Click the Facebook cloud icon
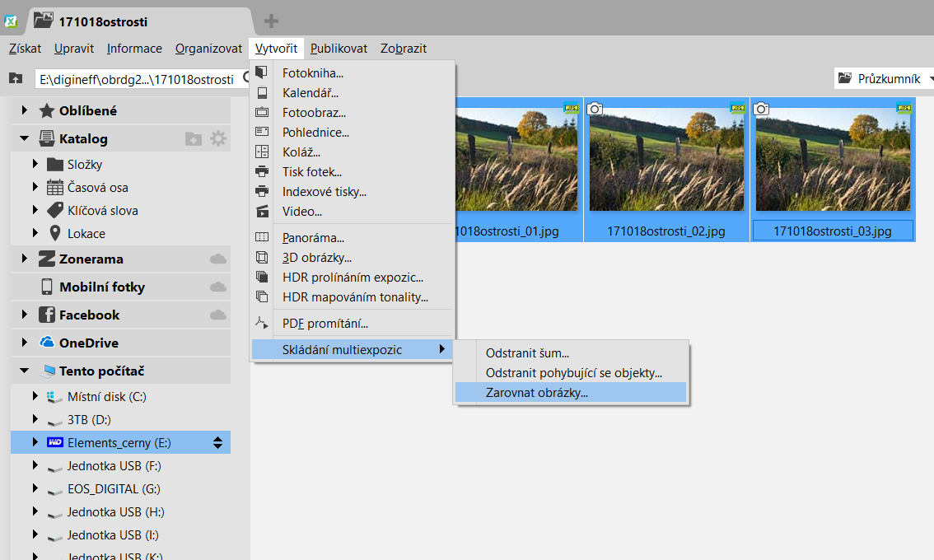934x560 pixels. coord(218,315)
